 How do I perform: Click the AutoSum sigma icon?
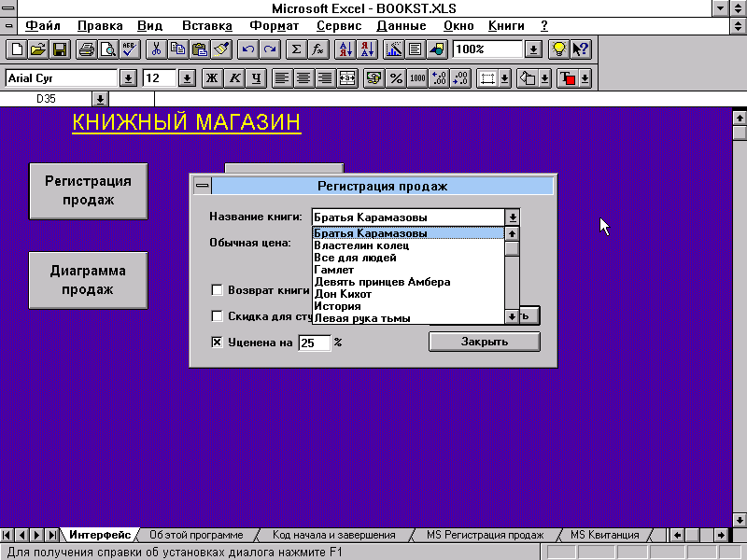click(296, 49)
